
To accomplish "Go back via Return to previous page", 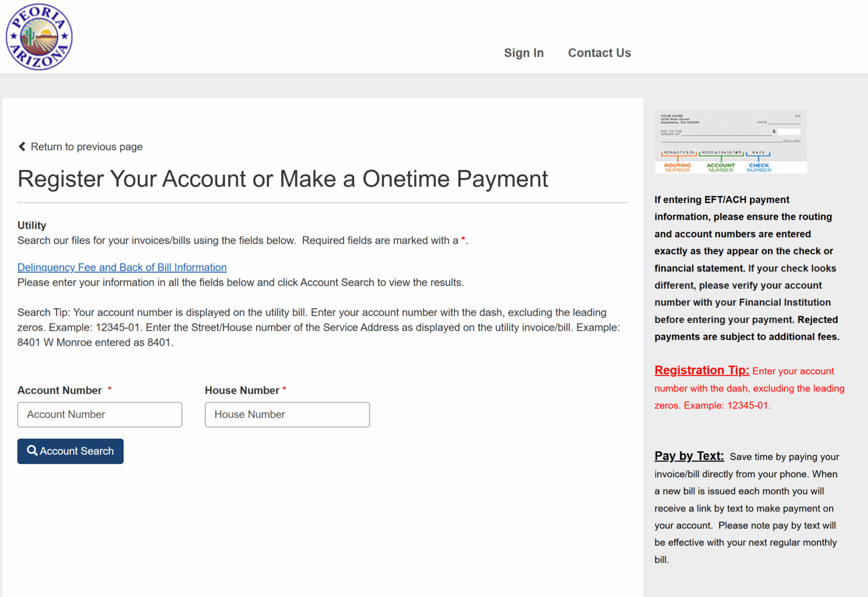I will tap(86, 146).
